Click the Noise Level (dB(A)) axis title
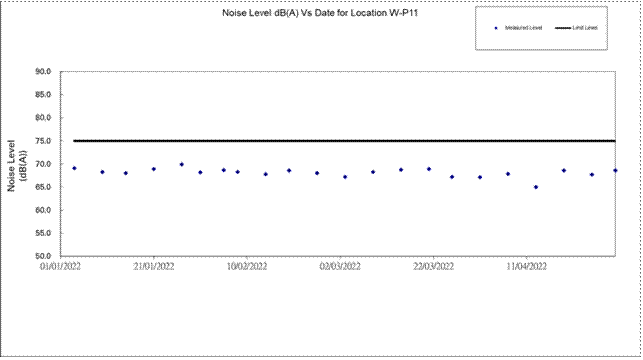 point(17,165)
